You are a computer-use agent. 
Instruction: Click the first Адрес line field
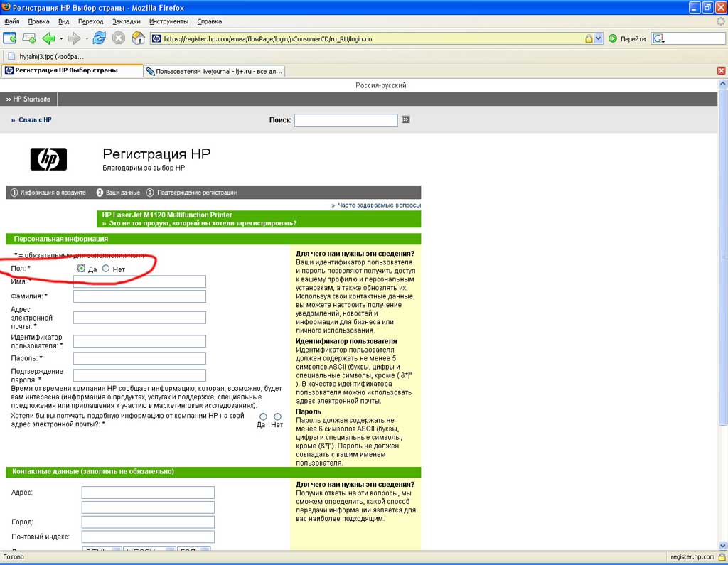click(x=148, y=492)
